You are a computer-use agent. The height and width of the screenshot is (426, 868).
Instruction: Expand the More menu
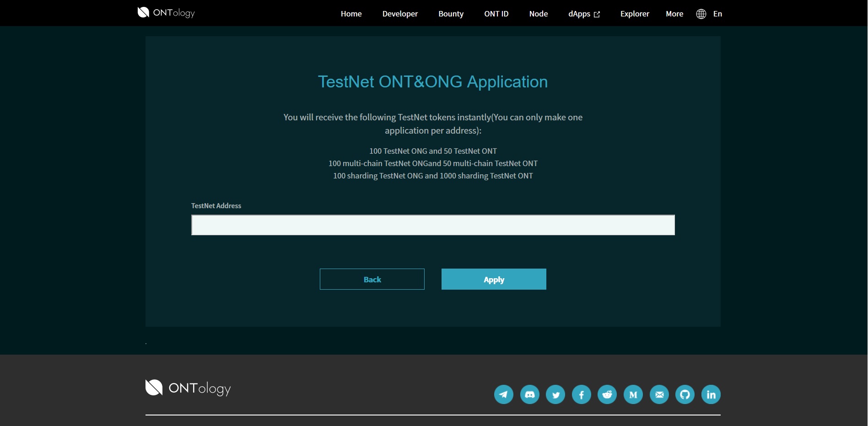pyautogui.click(x=674, y=14)
